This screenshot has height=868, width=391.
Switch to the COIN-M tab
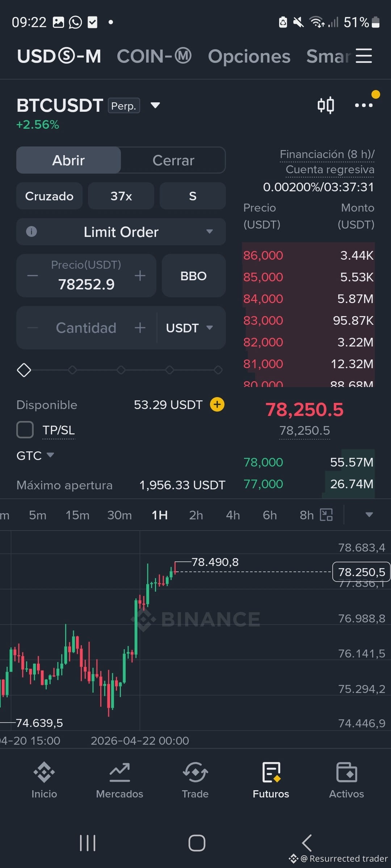click(154, 56)
